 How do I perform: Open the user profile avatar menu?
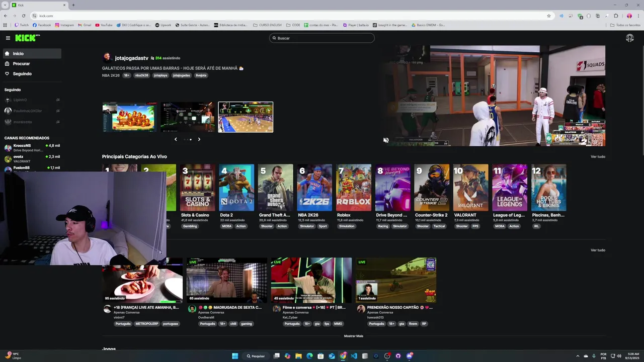[629, 38]
